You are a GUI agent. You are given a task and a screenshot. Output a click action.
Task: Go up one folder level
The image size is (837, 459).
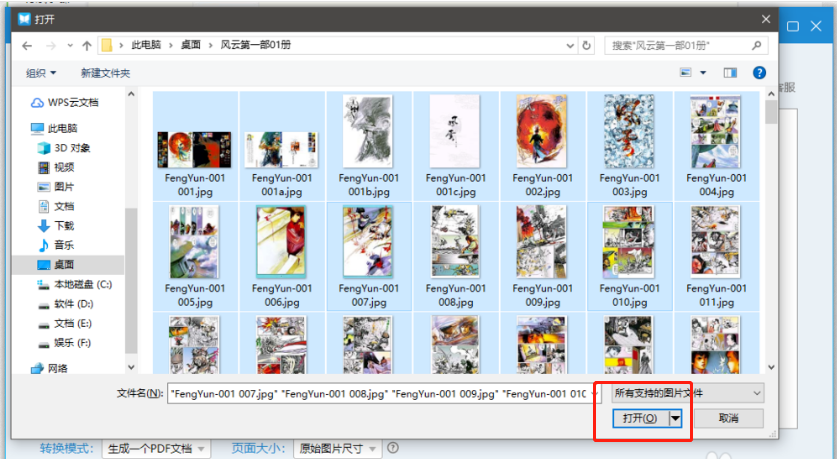pos(87,46)
